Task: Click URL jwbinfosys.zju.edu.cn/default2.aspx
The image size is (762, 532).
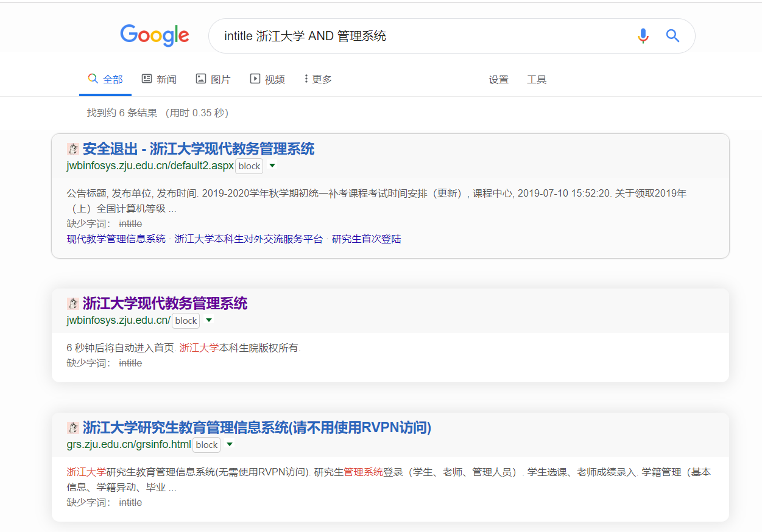Action: click(x=150, y=166)
